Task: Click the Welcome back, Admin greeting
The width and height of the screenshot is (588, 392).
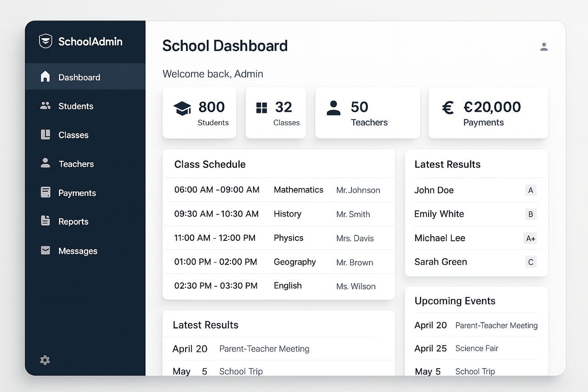Action: click(213, 74)
